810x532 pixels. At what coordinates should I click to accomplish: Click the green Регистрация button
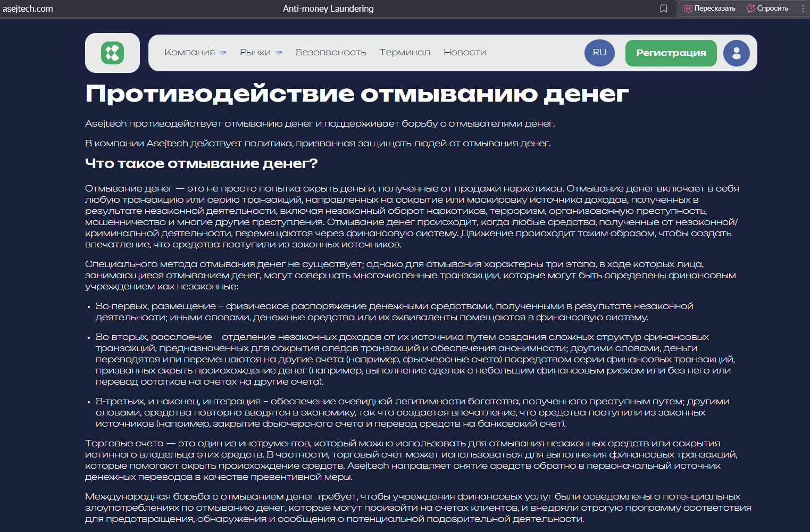671,53
